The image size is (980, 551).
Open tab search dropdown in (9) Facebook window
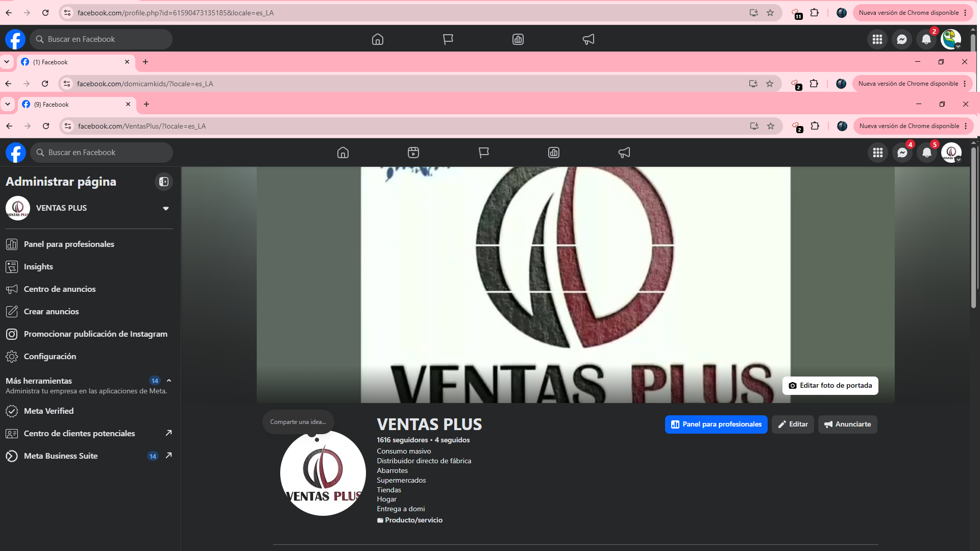click(8, 104)
